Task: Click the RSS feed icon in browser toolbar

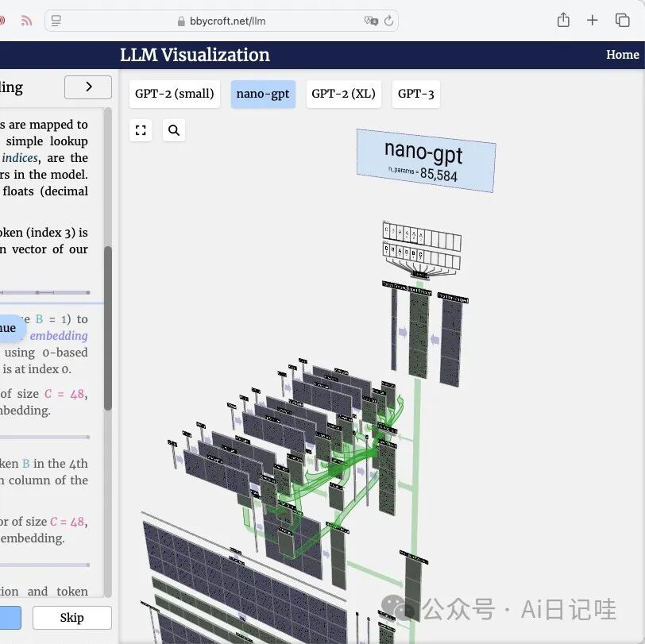Action: 26,21
